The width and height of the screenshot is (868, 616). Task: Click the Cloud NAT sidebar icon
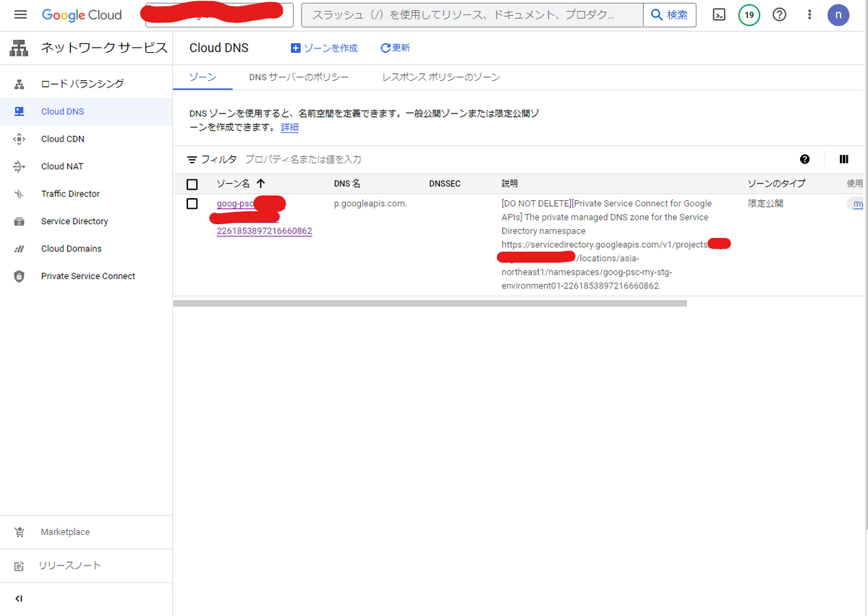point(20,166)
